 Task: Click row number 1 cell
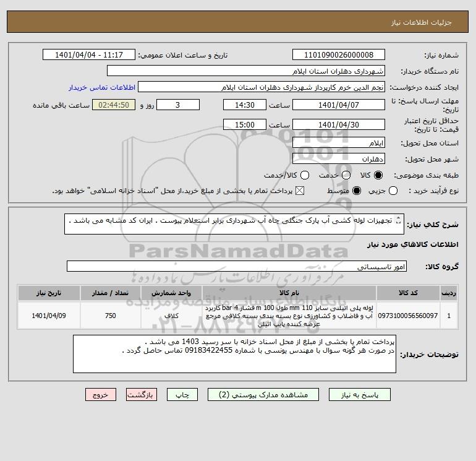click(x=449, y=316)
